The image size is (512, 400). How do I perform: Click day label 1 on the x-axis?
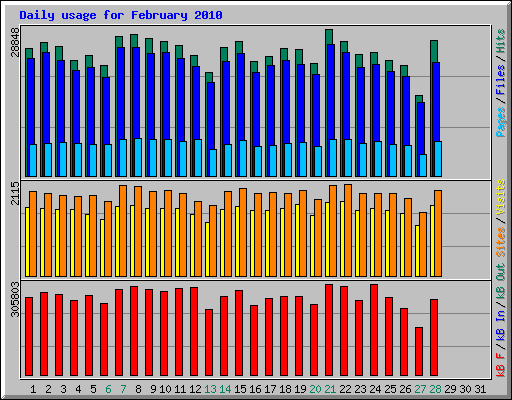[33, 389]
